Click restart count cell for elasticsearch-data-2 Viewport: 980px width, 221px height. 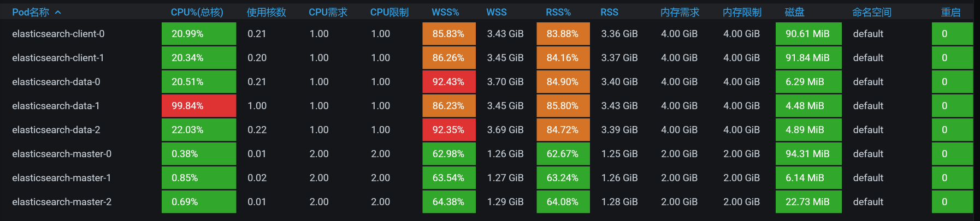[x=952, y=130]
